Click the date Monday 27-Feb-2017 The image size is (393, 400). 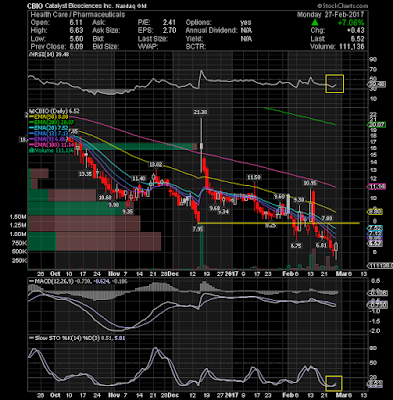click(x=331, y=15)
